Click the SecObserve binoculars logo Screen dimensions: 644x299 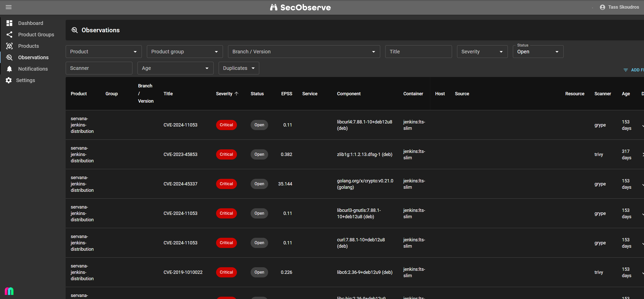click(x=273, y=7)
